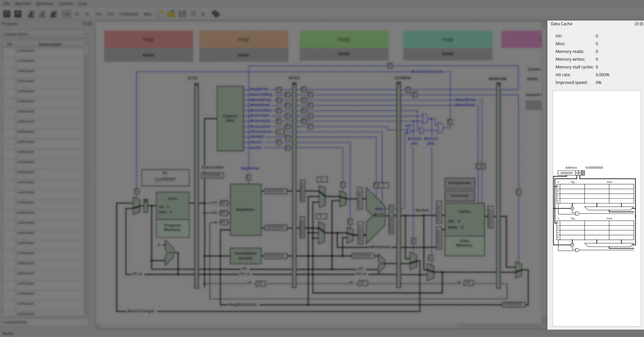Image resolution: width=644 pixels, height=337 pixels.
Task: Click the cache Address tag field 0000000
Action: (x=567, y=173)
